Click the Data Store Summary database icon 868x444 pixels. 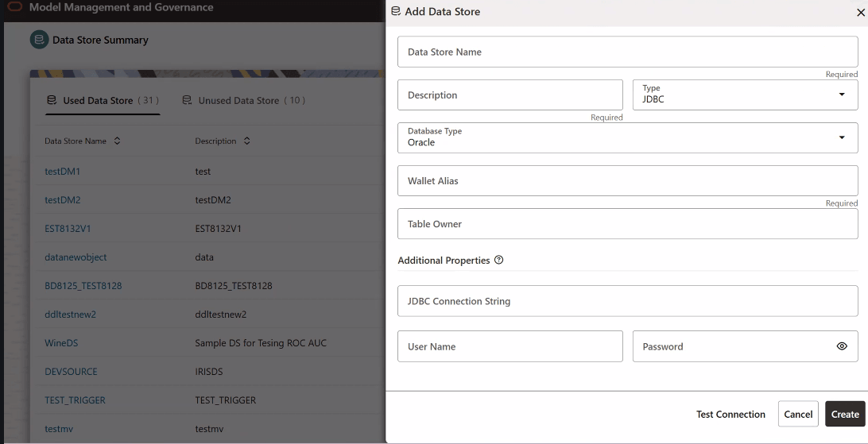pos(39,40)
